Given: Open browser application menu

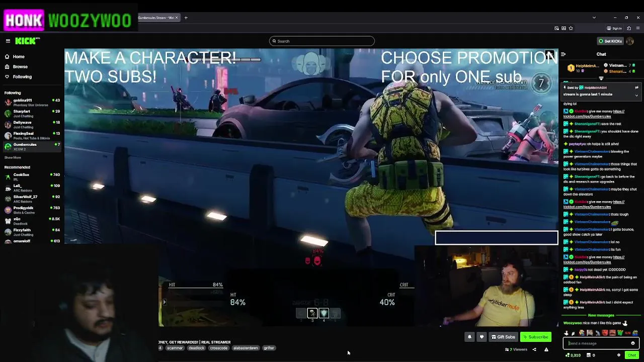Looking at the screenshot, I should coord(637,28).
